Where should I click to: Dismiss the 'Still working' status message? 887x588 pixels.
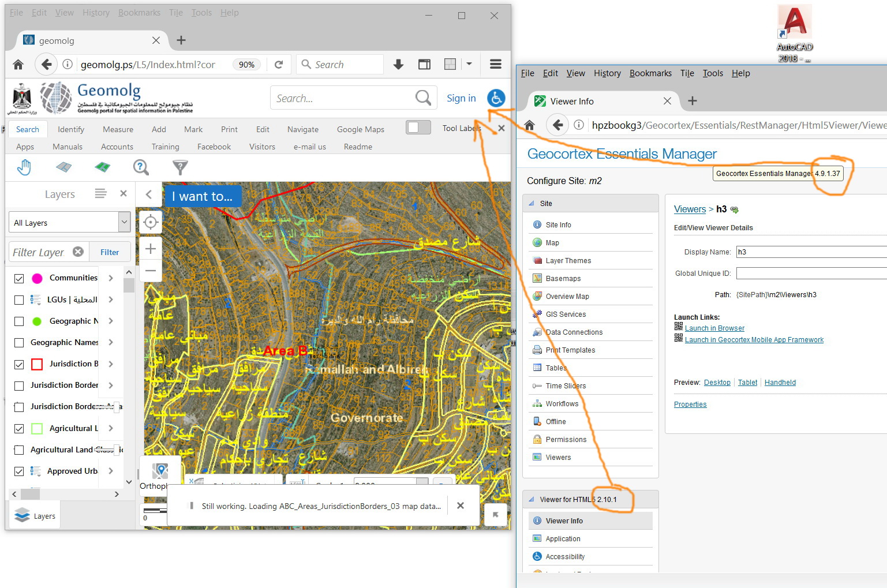461,505
